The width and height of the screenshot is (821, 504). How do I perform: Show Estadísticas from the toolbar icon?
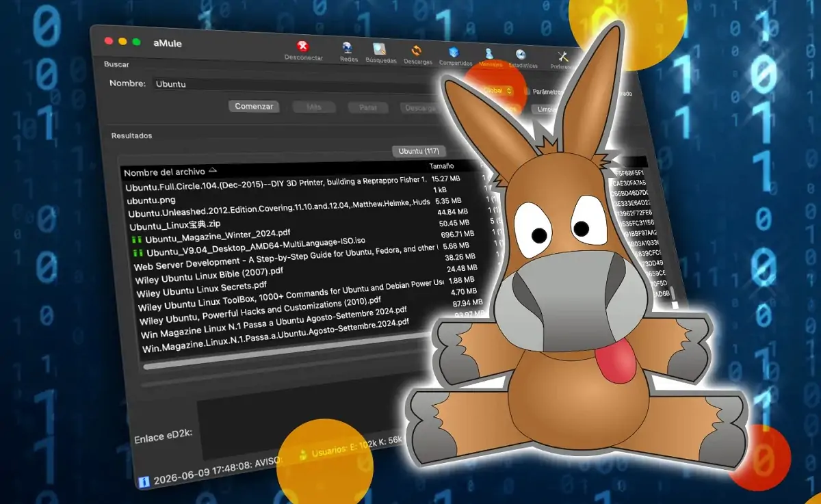point(521,55)
